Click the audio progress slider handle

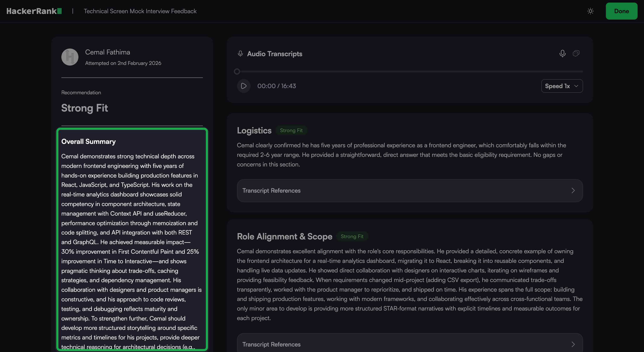click(237, 72)
